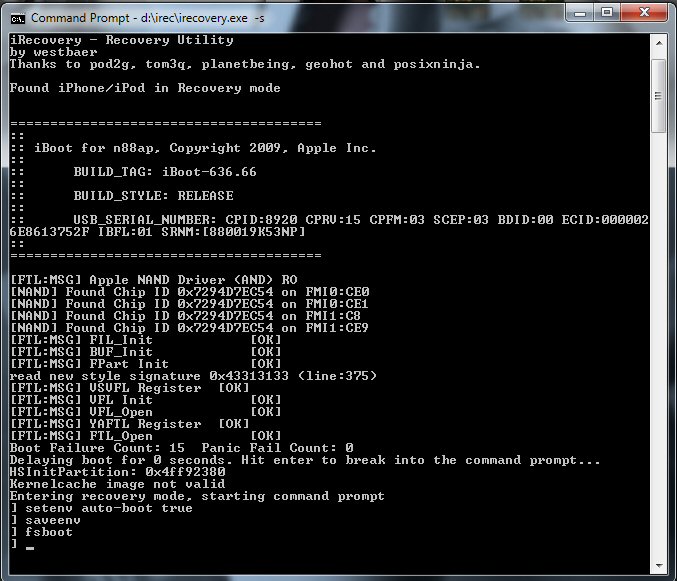The image size is (677, 581).
Task: Click the 'VFL Init [OK]' line
Action: tap(146, 400)
